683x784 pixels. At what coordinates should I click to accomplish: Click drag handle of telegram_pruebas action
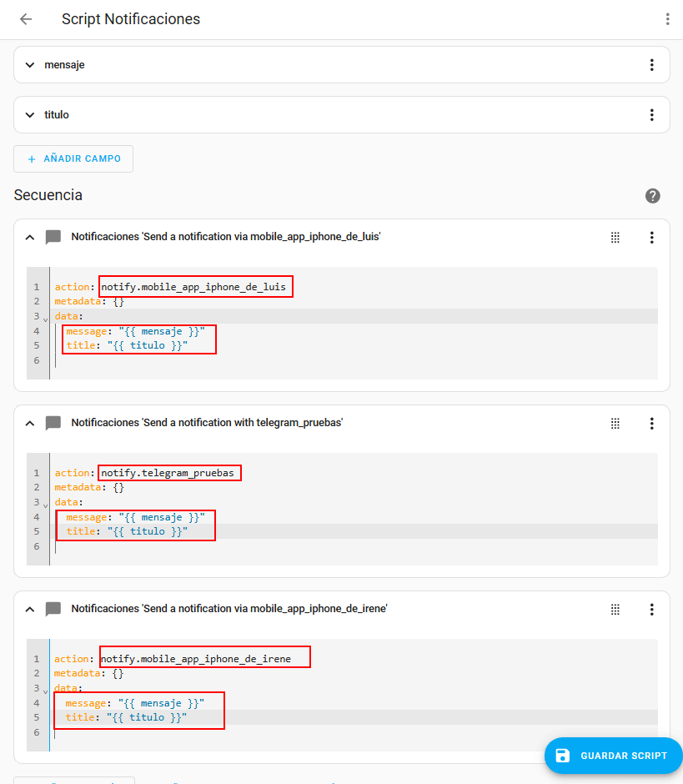pyautogui.click(x=615, y=424)
